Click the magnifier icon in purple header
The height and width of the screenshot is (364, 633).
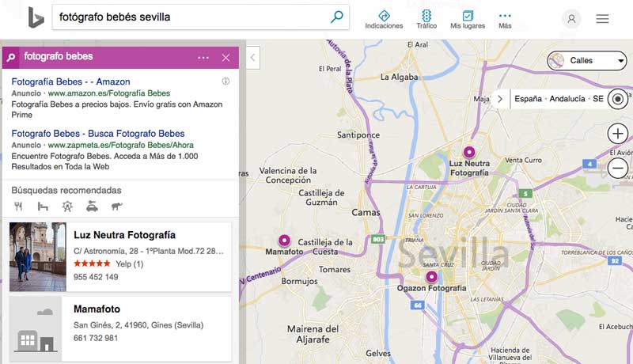(11, 57)
